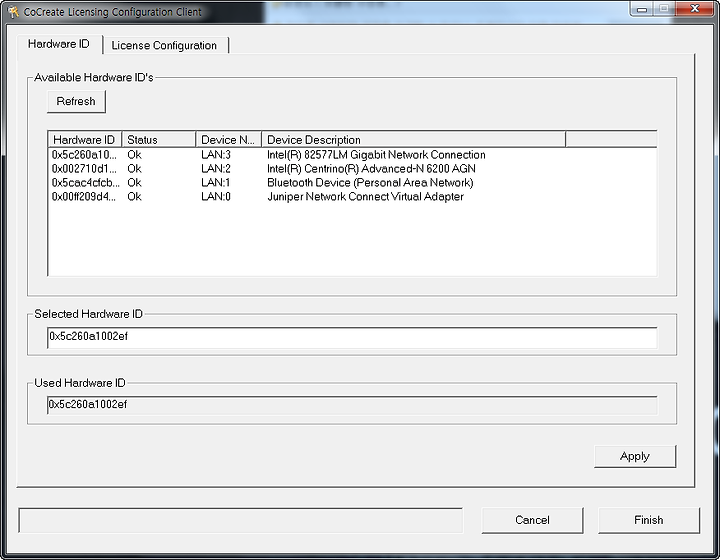Click Ok status of LAN:2 row
Viewport: 720px width, 560px height.
(135, 168)
